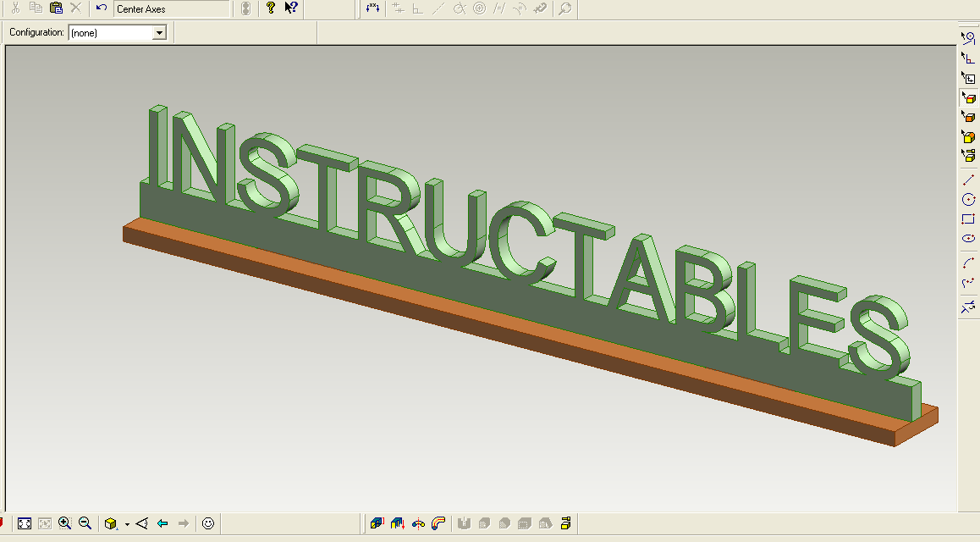The height and width of the screenshot is (542, 980).
Task: Select the Zoom Out magnifier tool
Action: click(85, 523)
